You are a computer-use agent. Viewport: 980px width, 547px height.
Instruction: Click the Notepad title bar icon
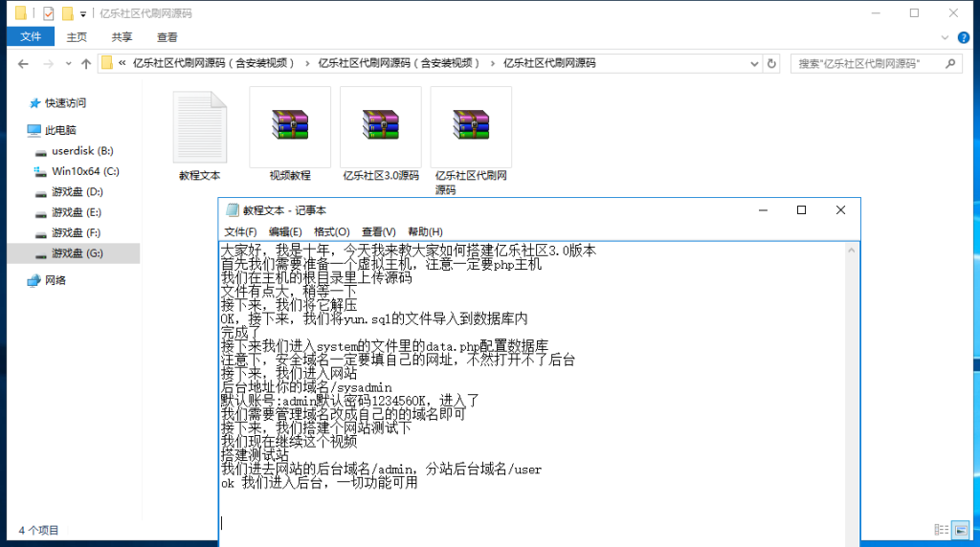232,210
